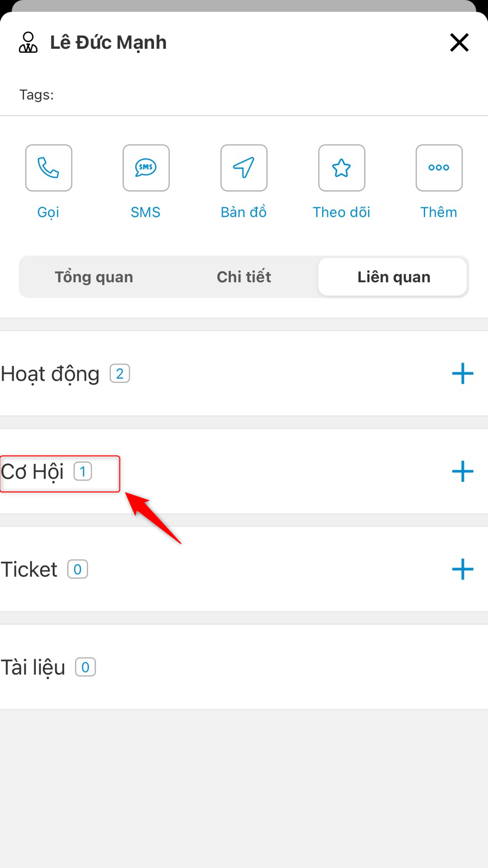Image resolution: width=488 pixels, height=868 pixels.
Task: Tap the contact name Lê Đức Mạnh
Action: point(108,43)
